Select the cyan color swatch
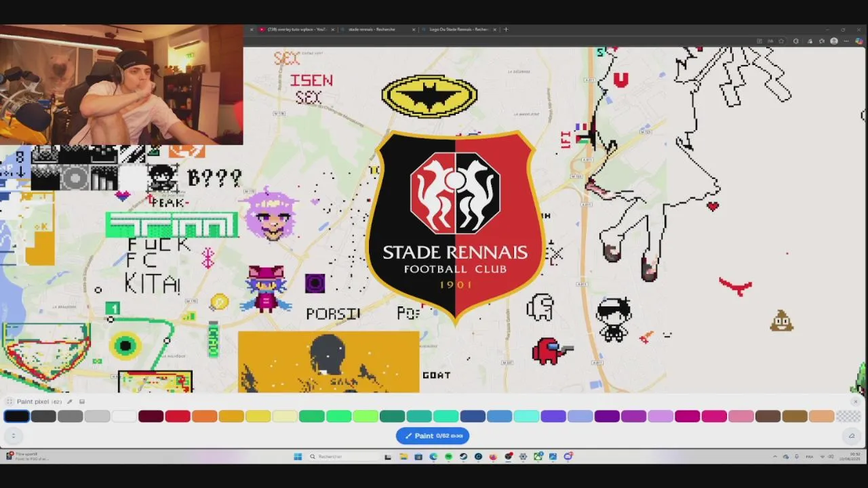Viewport: 868px width, 488px height. point(526,416)
